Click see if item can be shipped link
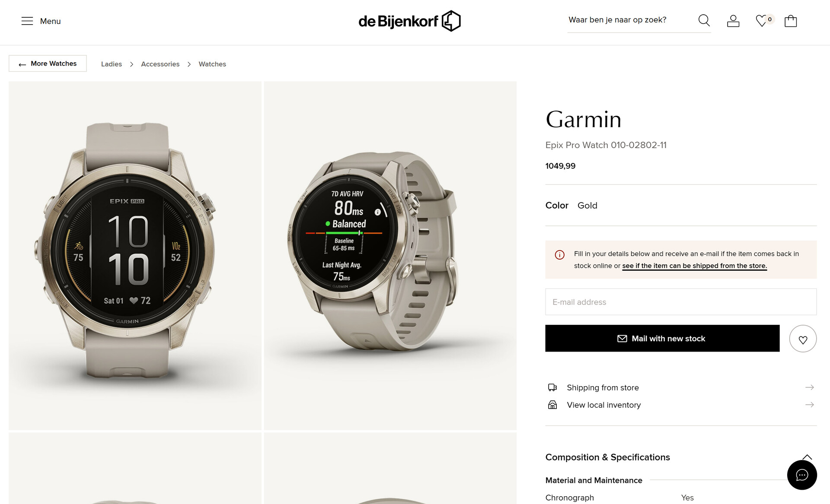 point(694,265)
